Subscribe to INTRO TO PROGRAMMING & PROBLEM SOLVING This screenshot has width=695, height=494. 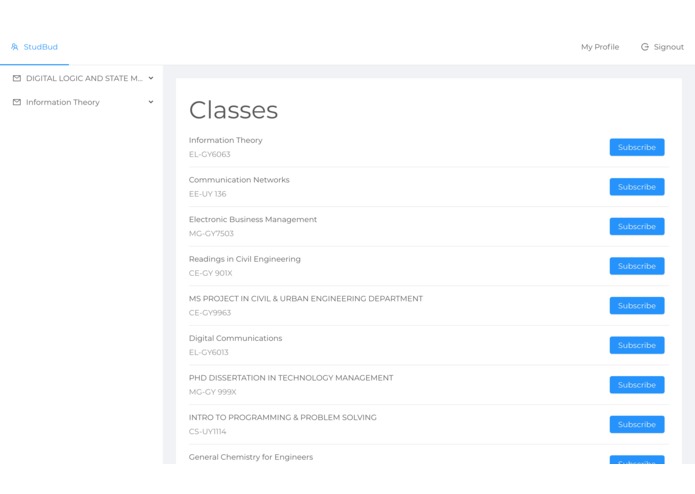(x=637, y=424)
